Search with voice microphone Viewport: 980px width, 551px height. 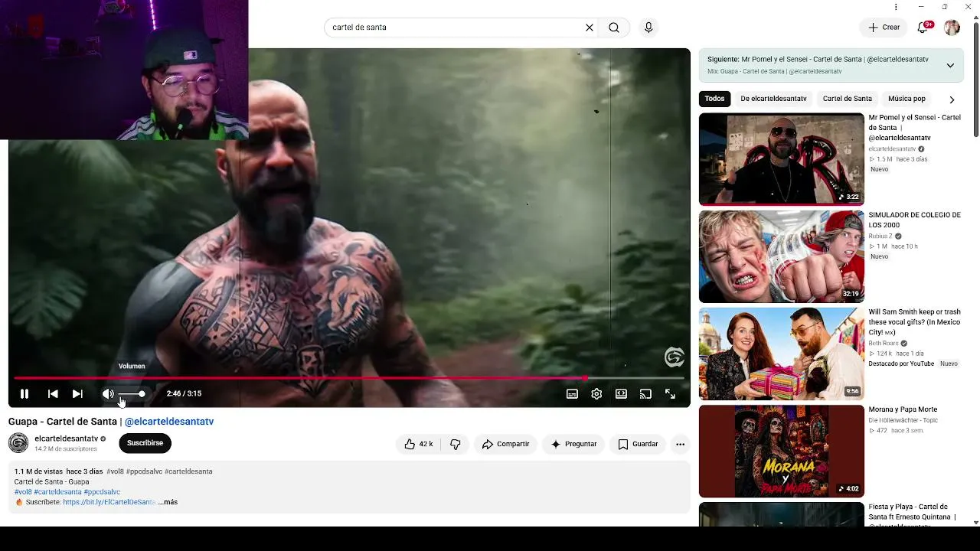pos(648,28)
